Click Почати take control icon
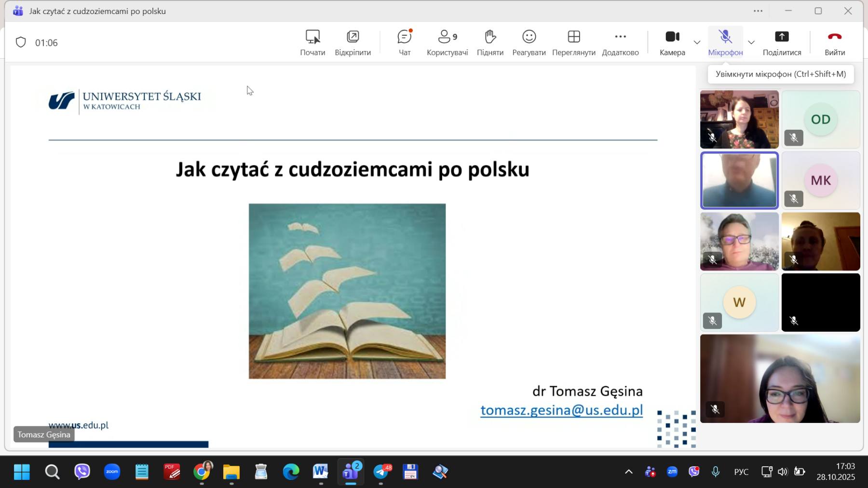Image resolution: width=868 pixels, height=488 pixels. pyautogui.click(x=312, y=42)
